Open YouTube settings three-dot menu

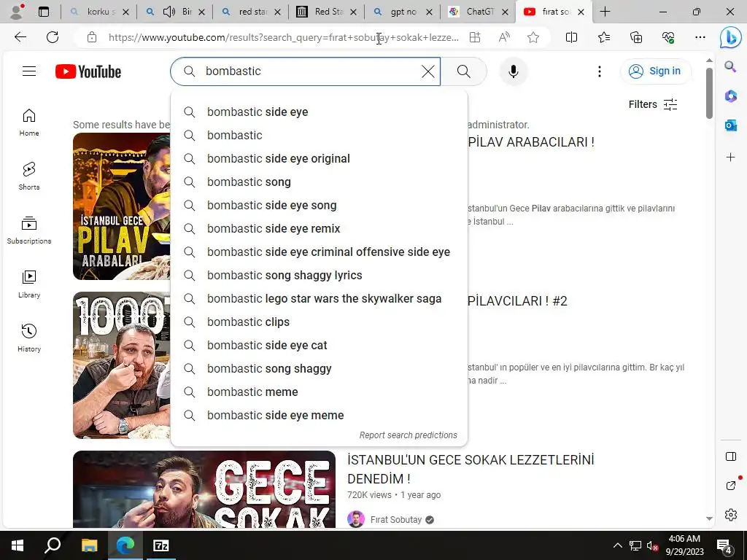click(600, 71)
